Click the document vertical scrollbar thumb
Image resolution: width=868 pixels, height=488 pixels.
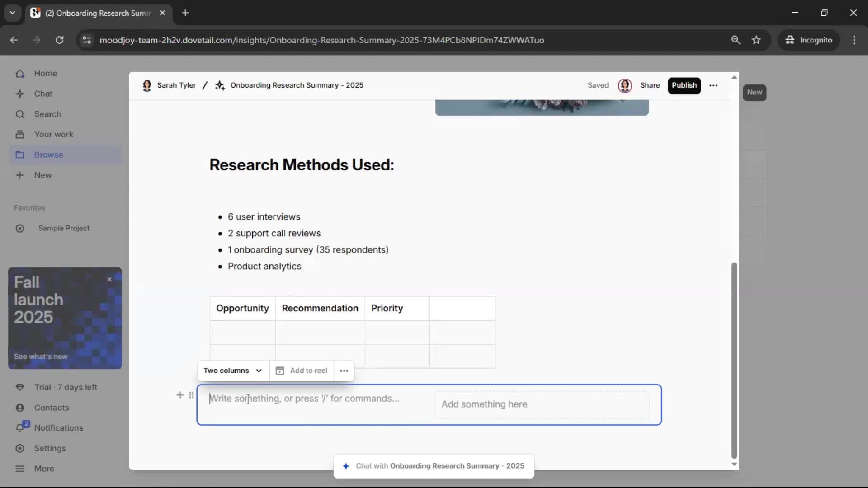(x=734, y=360)
